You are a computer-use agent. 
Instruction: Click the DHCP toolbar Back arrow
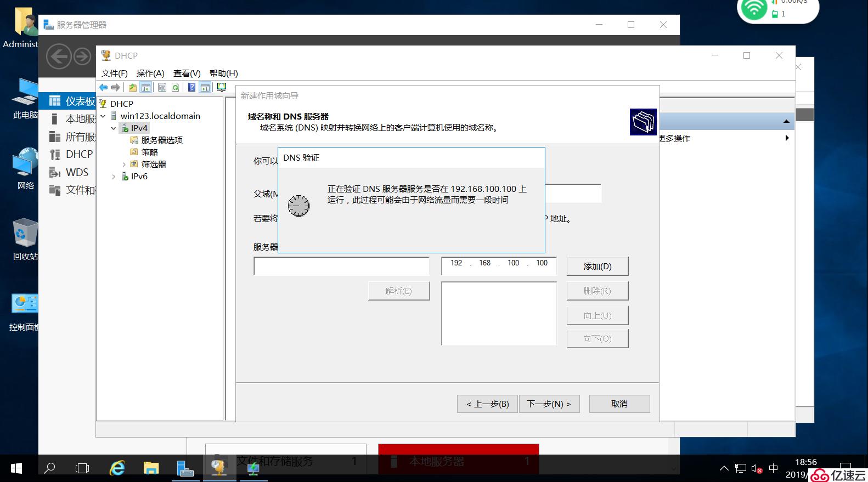[103, 87]
